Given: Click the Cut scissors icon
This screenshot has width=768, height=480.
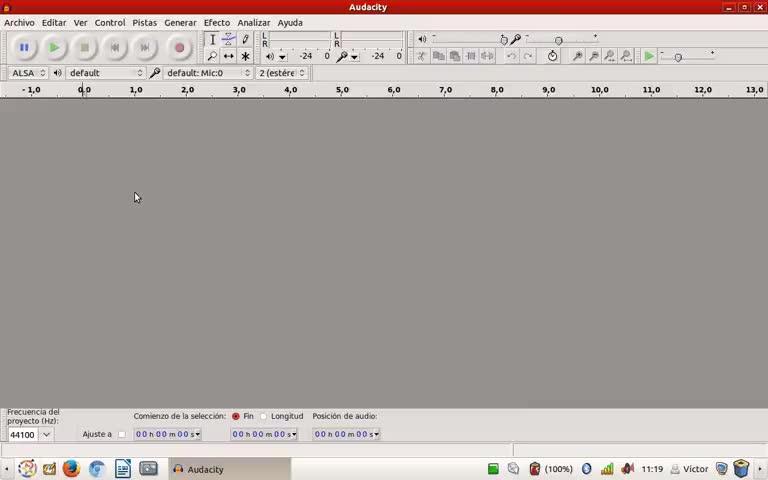Looking at the screenshot, I should pos(421,56).
